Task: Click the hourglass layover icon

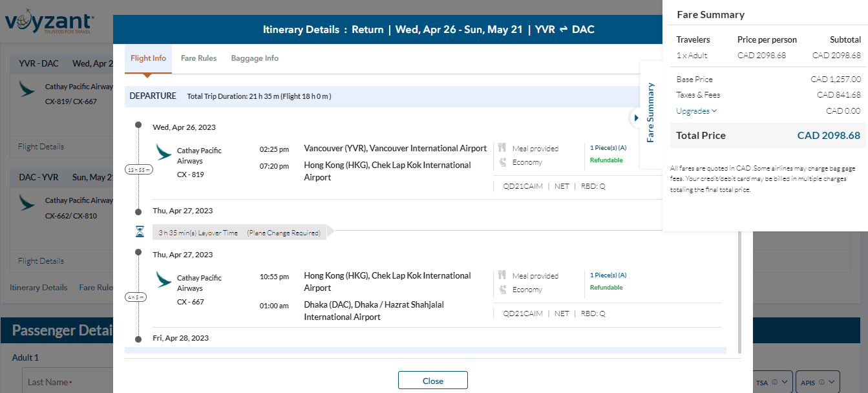Action: pyautogui.click(x=139, y=231)
